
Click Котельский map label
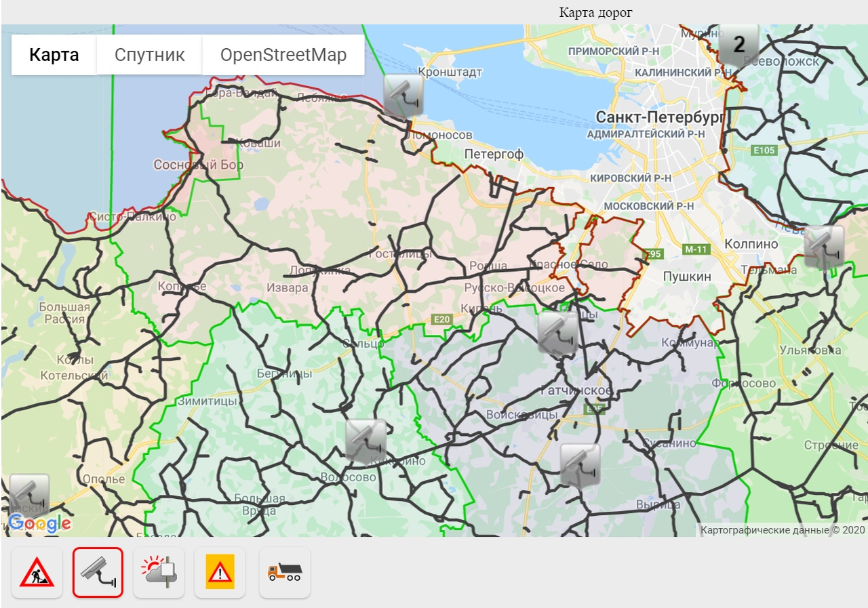tap(74, 375)
